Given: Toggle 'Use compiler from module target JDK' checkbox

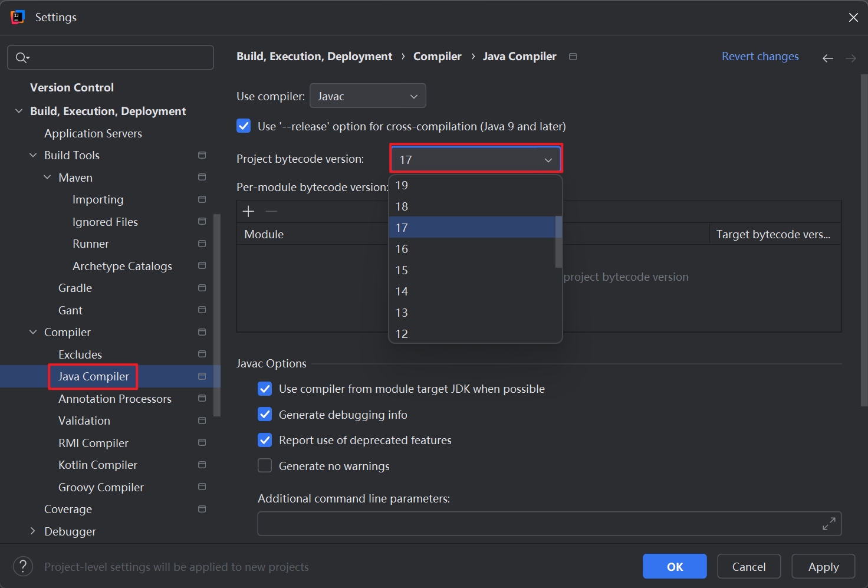Looking at the screenshot, I should click(x=265, y=389).
